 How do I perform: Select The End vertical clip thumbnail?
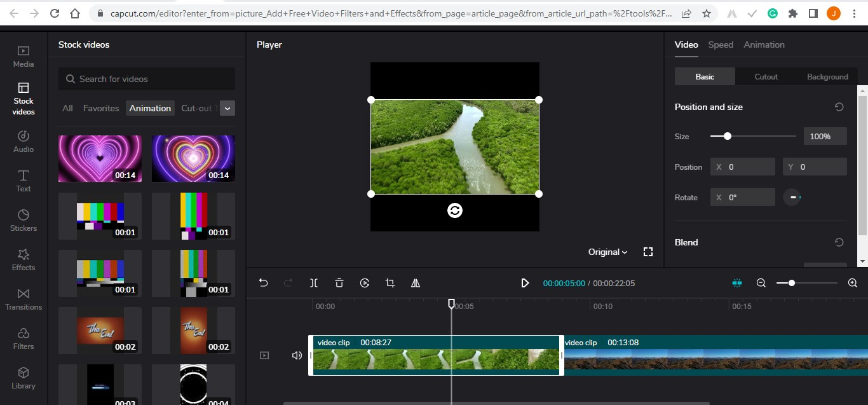[193, 331]
